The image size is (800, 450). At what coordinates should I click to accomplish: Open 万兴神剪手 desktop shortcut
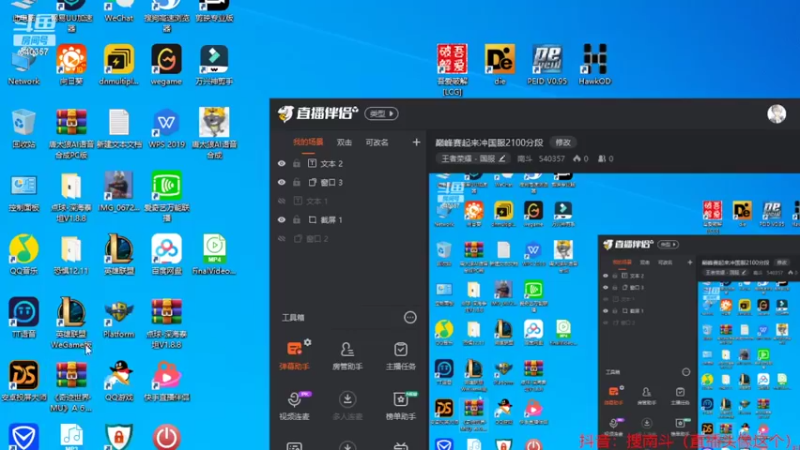coord(214,64)
